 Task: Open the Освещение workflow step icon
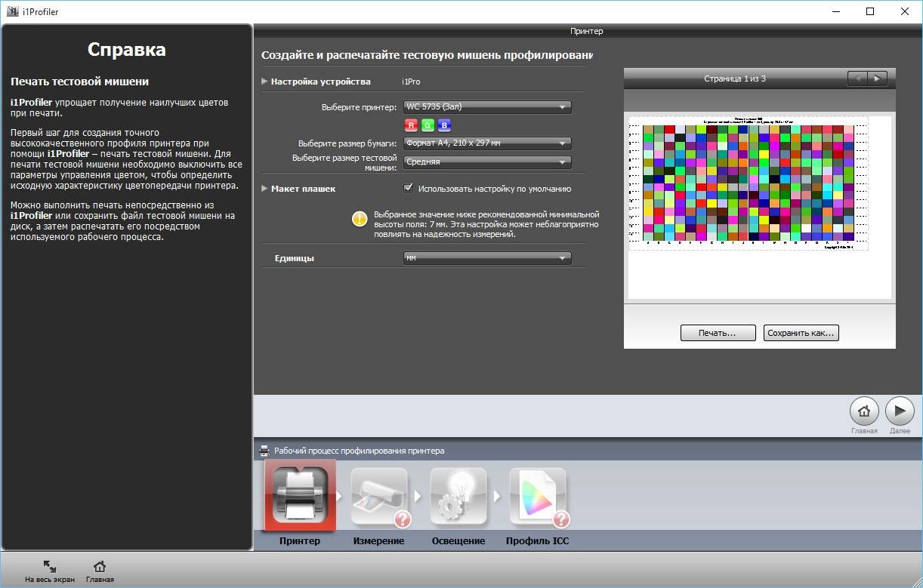pyautogui.click(x=458, y=496)
